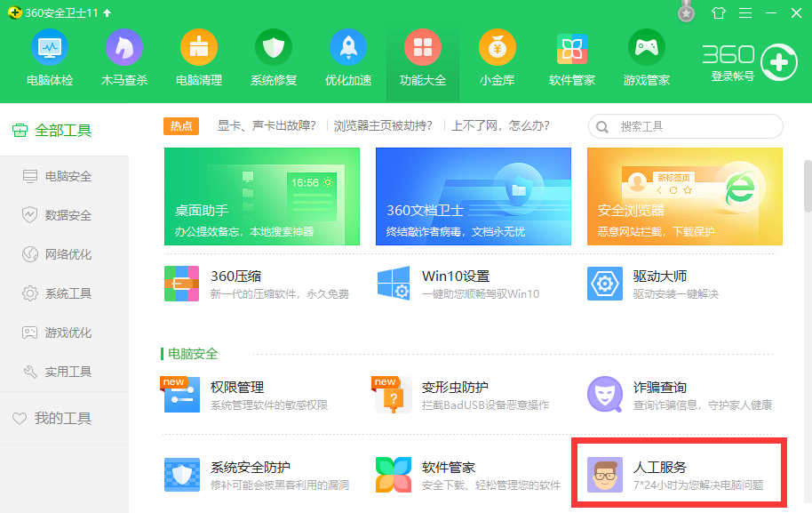Click 新一代的压缩软件，永久免费 description

280,294
